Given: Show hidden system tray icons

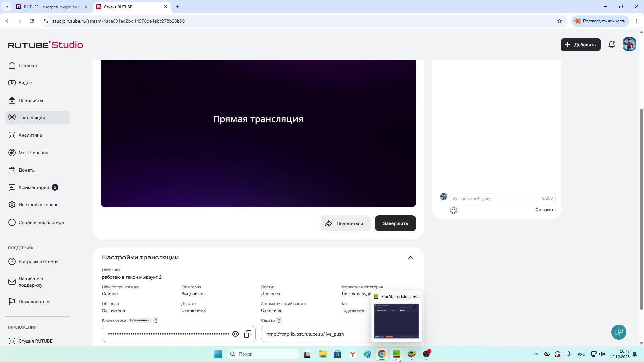Looking at the screenshot, I should (536, 354).
